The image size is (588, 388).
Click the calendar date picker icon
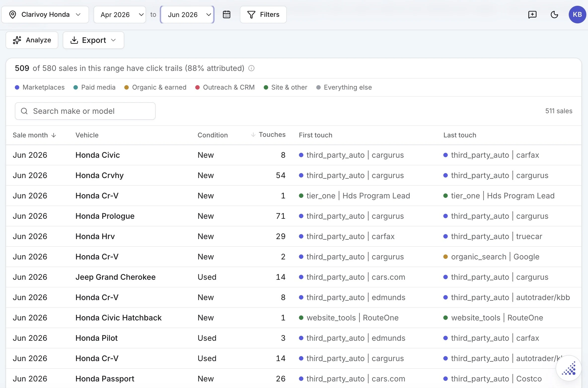[x=226, y=15]
